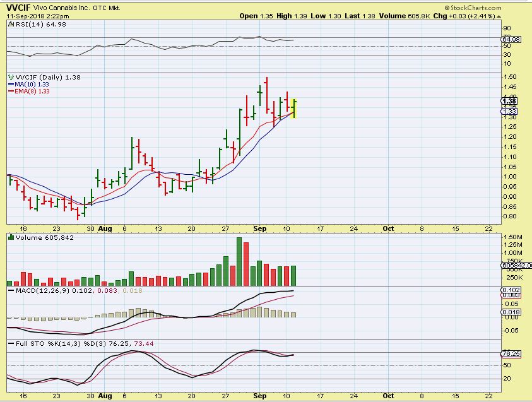Click the -0.05 MACD axis label
532x402 pixels.
511,331
